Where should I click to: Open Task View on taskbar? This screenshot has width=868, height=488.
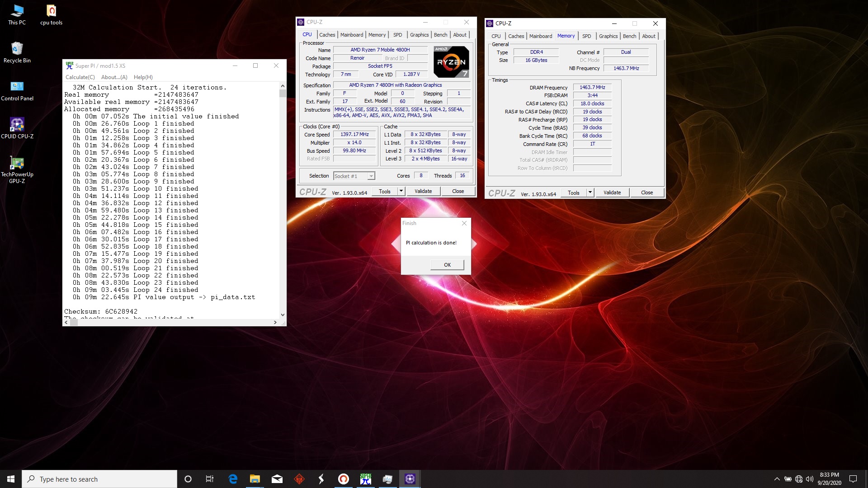coord(210,479)
